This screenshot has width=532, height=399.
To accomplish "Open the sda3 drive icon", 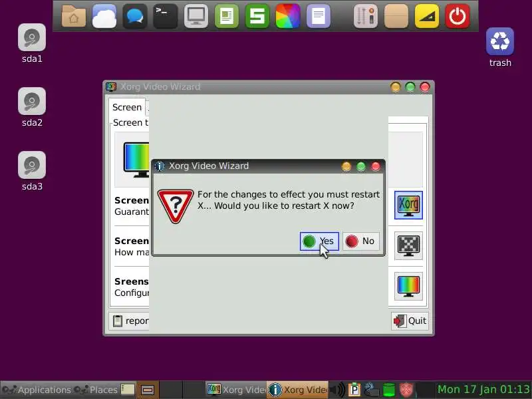I will [x=32, y=171].
